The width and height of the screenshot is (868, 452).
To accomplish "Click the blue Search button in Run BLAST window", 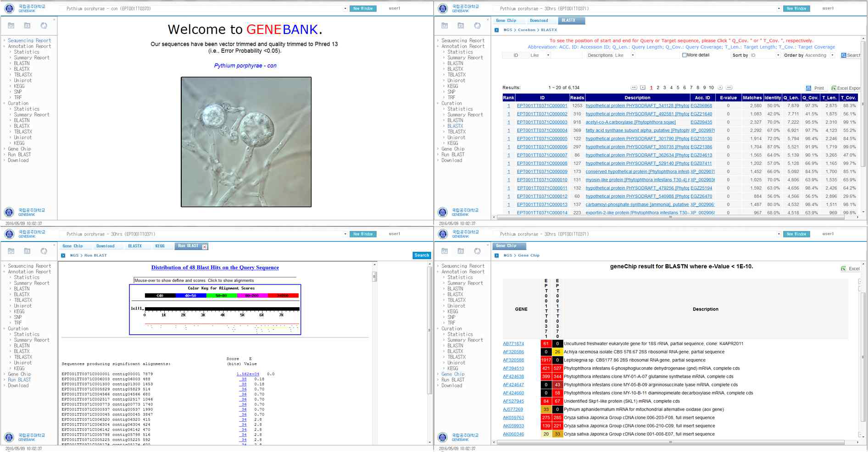I will 422,256.
